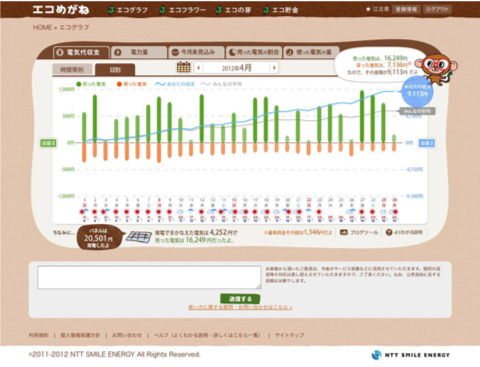Toggle 売った電気 green legend series

point(91,84)
